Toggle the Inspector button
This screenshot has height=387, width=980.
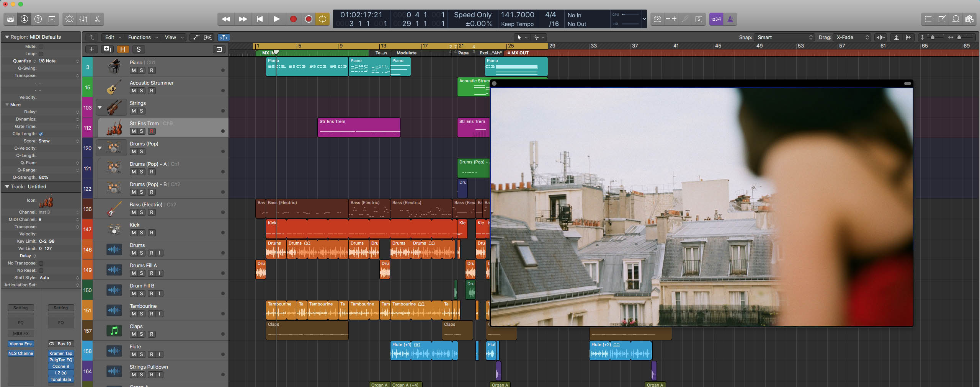tap(24, 19)
